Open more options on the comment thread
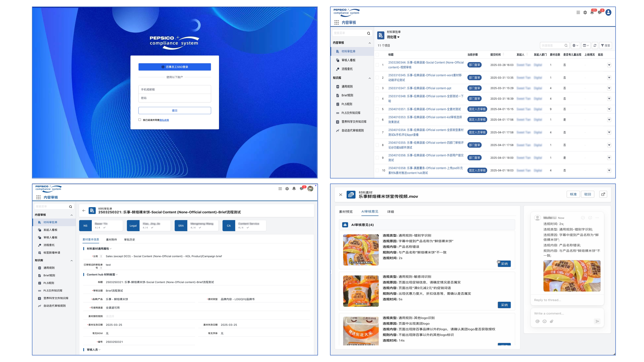The width and height of the screenshot is (644, 362). pos(597,218)
